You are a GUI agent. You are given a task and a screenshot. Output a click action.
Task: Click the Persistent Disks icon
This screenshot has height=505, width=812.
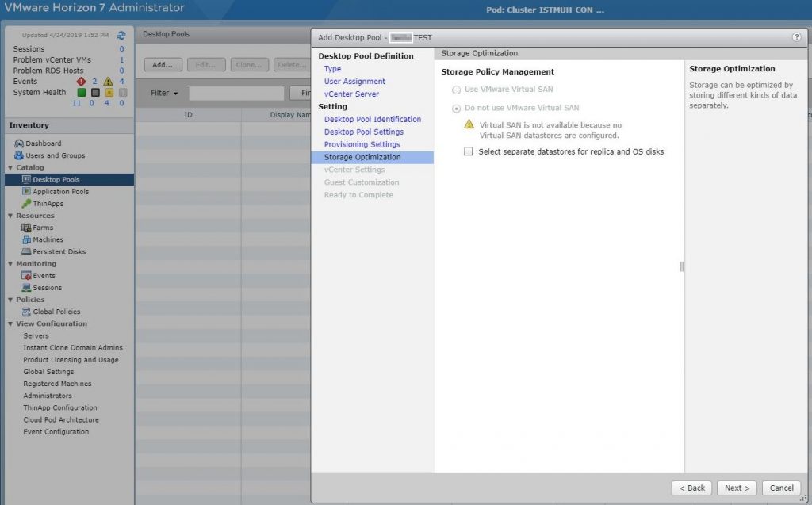click(x=26, y=251)
